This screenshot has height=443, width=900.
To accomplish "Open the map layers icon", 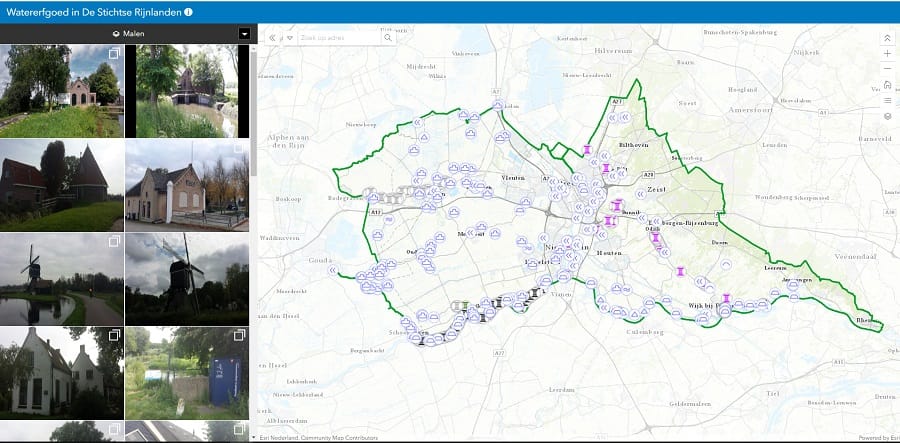I will pos(887,116).
